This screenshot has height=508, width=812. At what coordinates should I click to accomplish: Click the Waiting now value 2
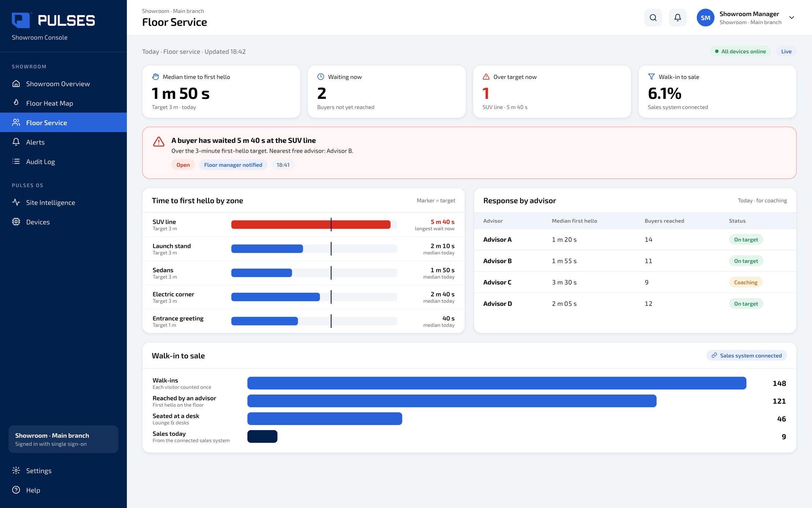pos(322,93)
